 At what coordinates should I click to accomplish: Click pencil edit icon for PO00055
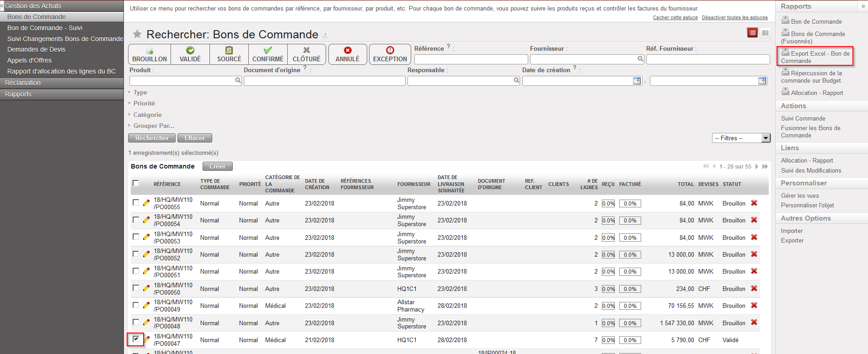pos(146,203)
